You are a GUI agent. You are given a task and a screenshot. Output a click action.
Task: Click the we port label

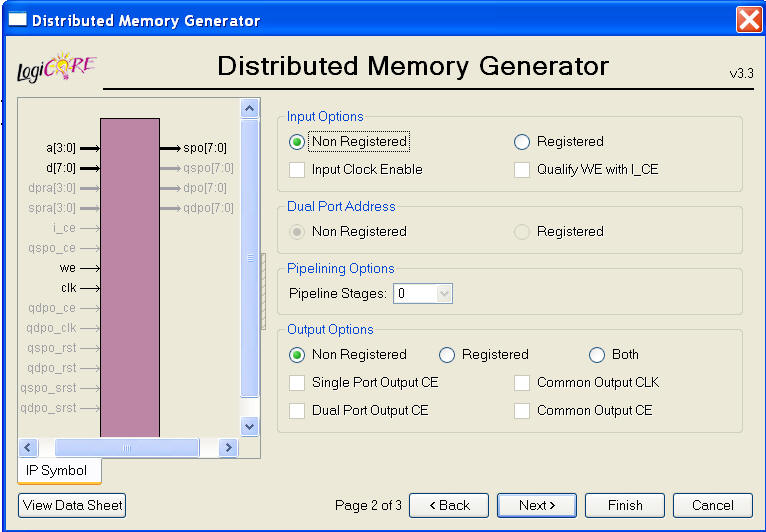point(68,268)
